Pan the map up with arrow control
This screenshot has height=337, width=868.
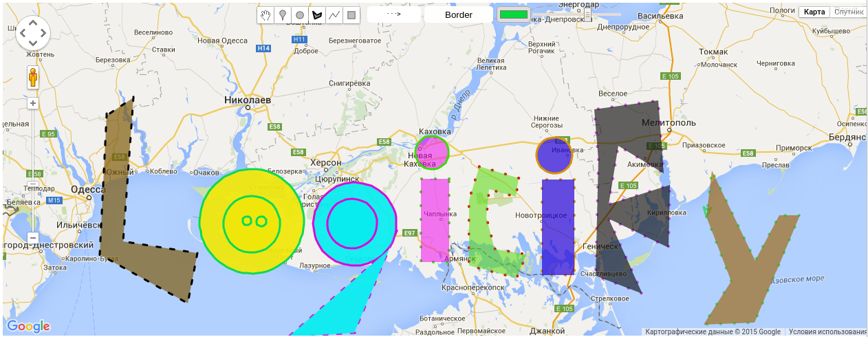[33, 23]
